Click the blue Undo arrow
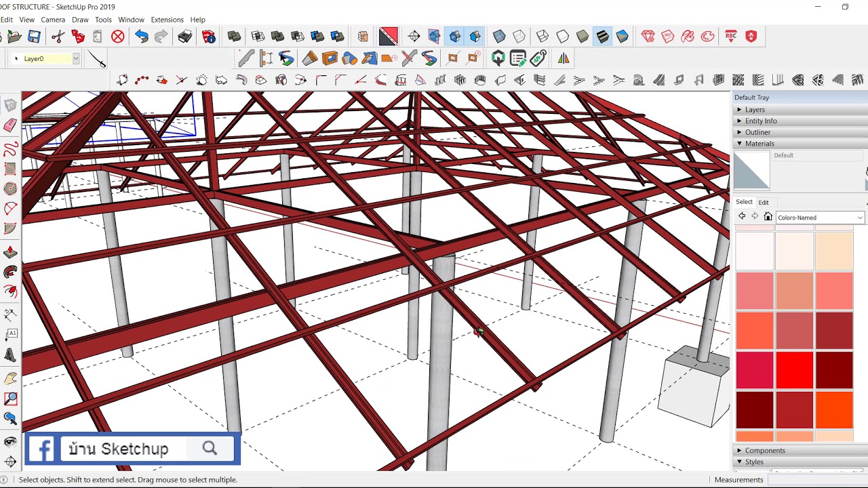The height and width of the screenshot is (488, 868). point(141,37)
